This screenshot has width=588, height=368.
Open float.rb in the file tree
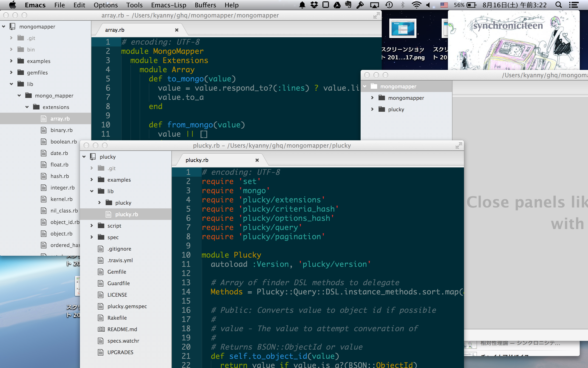pyautogui.click(x=59, y=164)
